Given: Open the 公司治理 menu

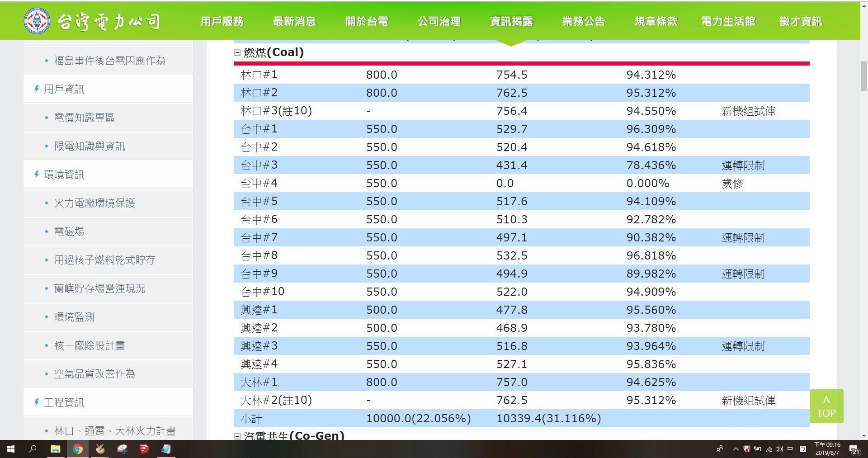Looking at the screenshot, I should click(439, 21).
